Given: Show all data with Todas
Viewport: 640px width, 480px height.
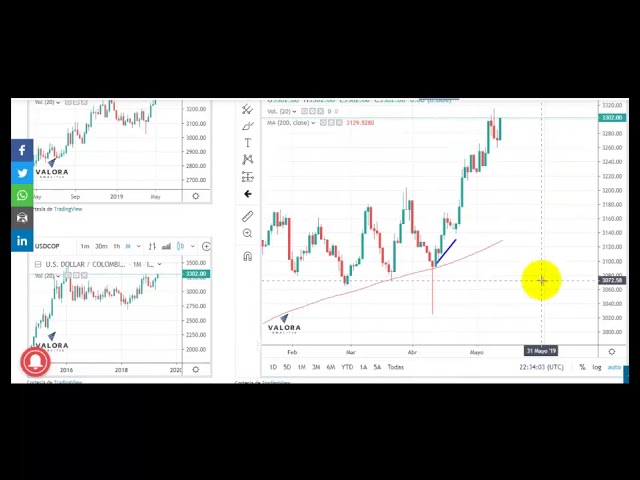Looking at the screenshot, I should click(x=396, y=367).
